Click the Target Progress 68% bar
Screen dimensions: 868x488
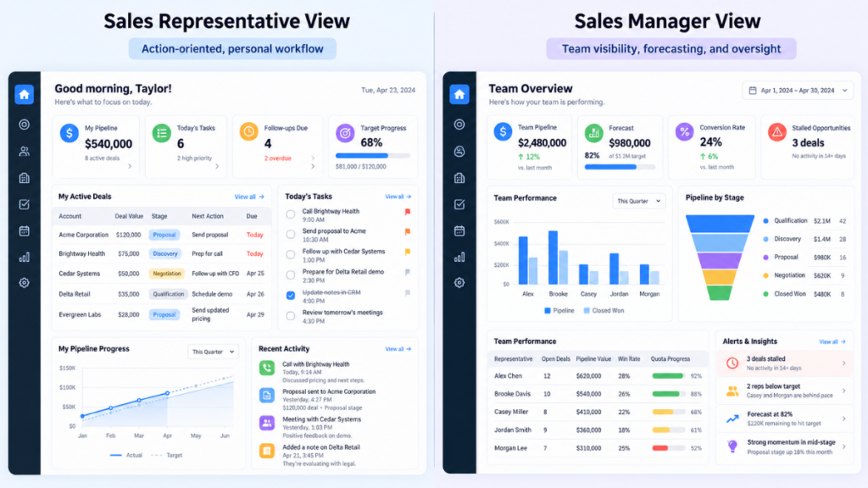(373, 156)
